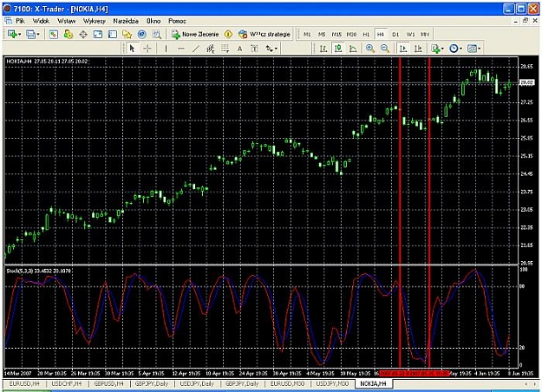Click the Włącz strategie button

pyautogui.click(x=264, y=34)
